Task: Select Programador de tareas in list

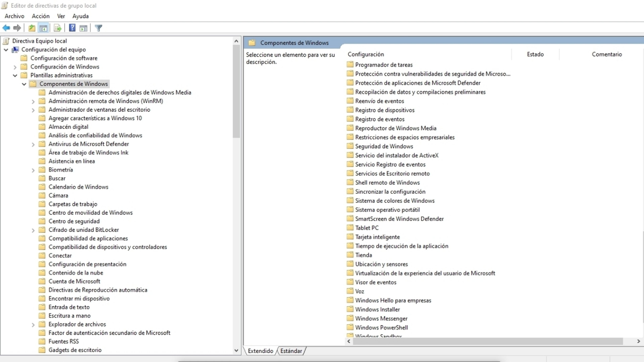Action: point(384,65)
